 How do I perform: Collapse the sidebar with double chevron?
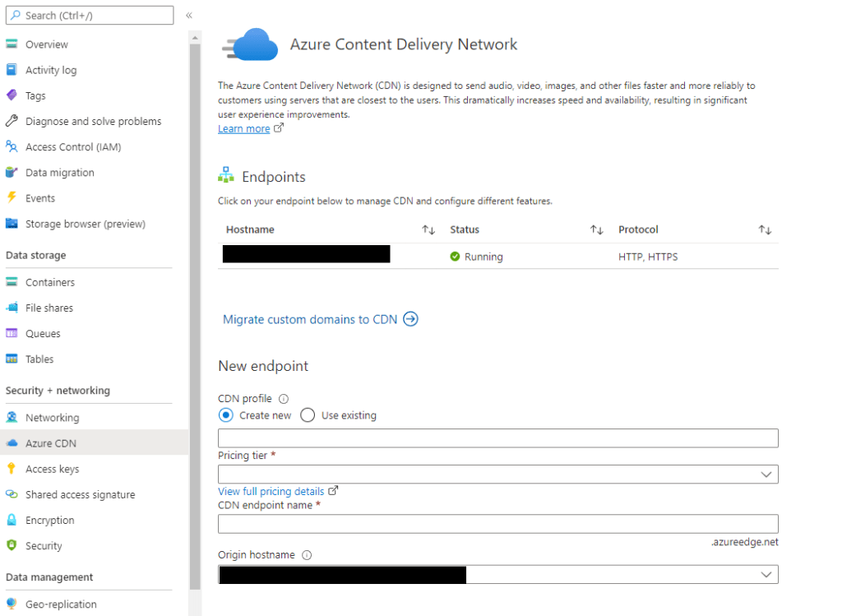click(x=189, y=16)
